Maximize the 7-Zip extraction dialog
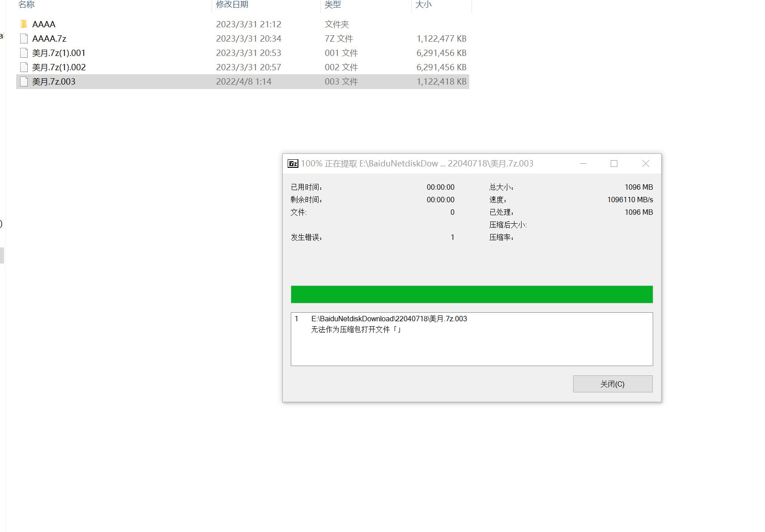 [x=614, y=164]
